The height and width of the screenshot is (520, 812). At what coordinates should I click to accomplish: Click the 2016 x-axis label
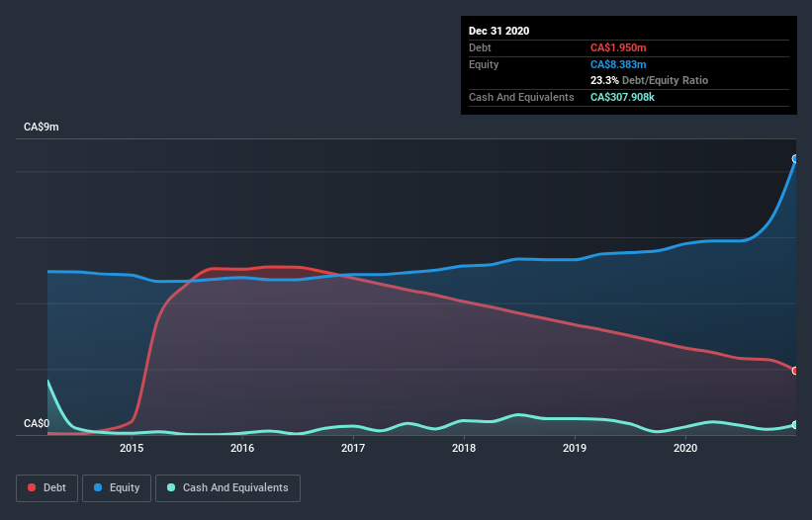[x=242, y=448]
